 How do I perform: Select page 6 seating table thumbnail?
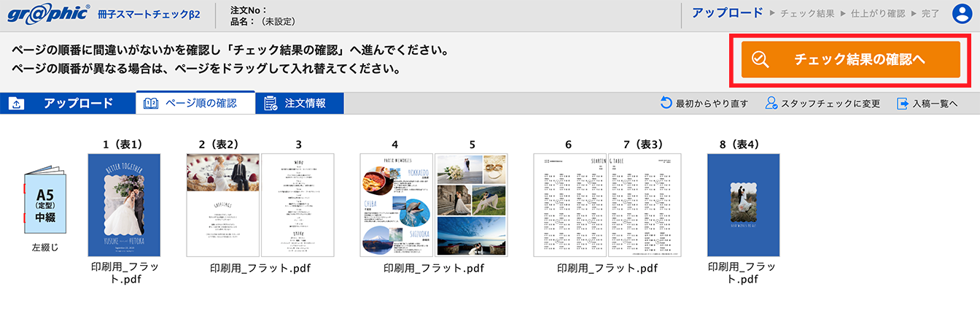click(570, 205)
